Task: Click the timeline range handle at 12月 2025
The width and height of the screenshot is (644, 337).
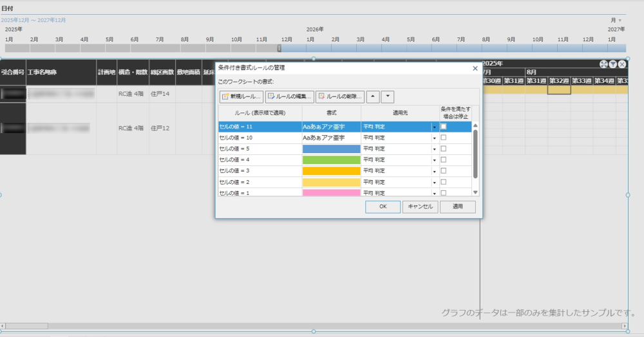Action: click(x=279, y=48)
